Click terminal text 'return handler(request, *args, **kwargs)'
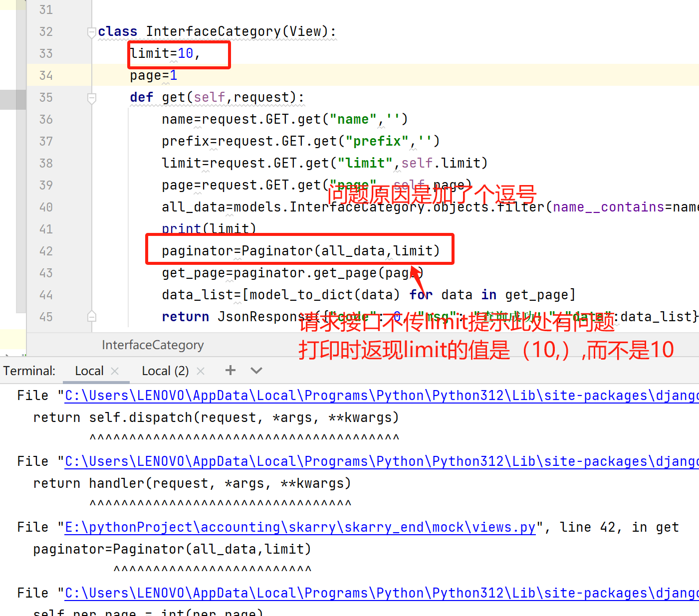The width and height of the screenshot is (699, 616). (192, 483)
